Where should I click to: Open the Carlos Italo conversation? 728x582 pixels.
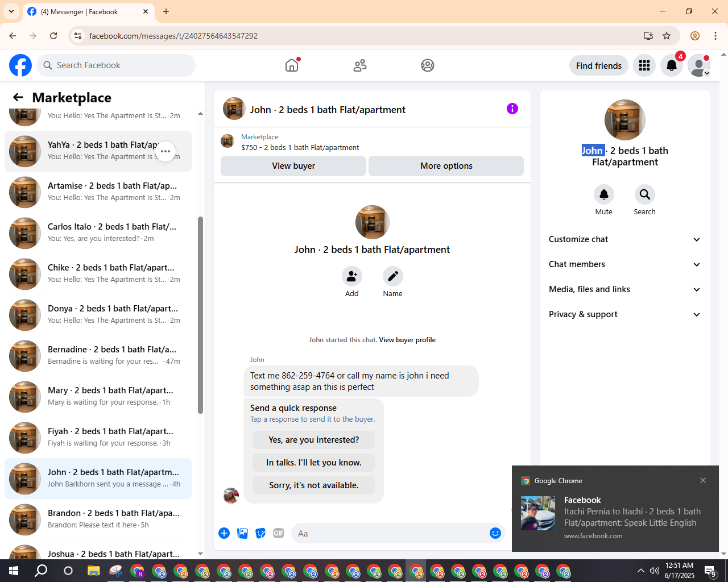pos(98,233)
